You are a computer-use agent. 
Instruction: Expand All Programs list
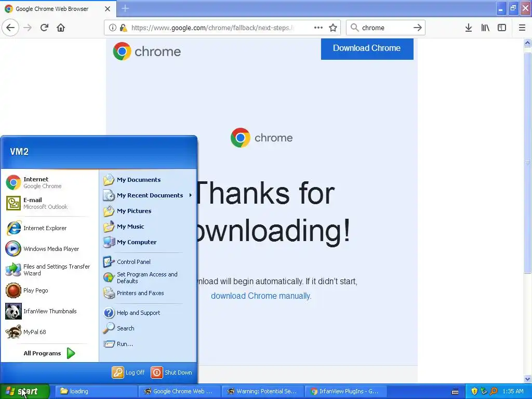point(49,353)
